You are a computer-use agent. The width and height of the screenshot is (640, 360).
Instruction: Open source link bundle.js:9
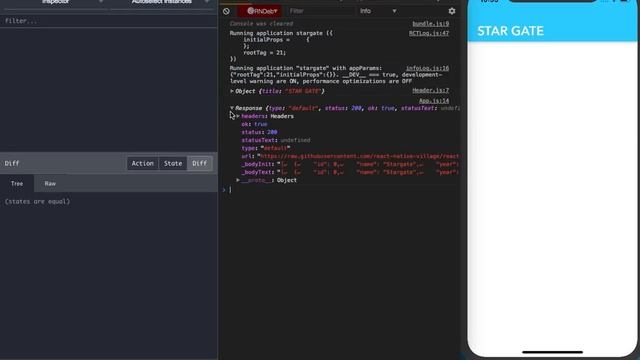click(x=430, y=24)
